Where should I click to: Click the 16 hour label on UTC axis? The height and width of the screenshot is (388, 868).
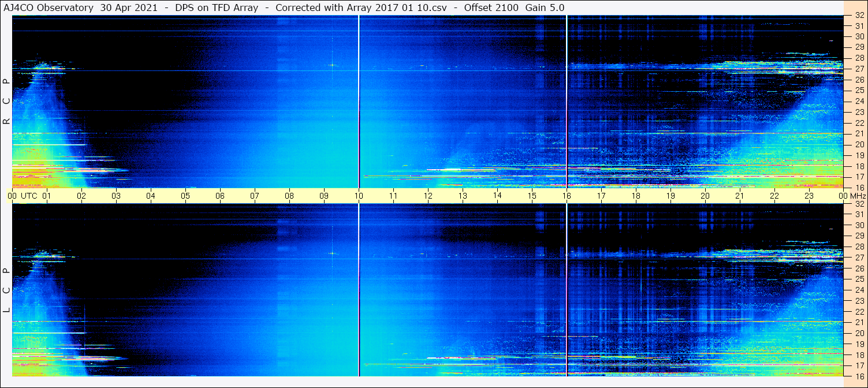567,196
